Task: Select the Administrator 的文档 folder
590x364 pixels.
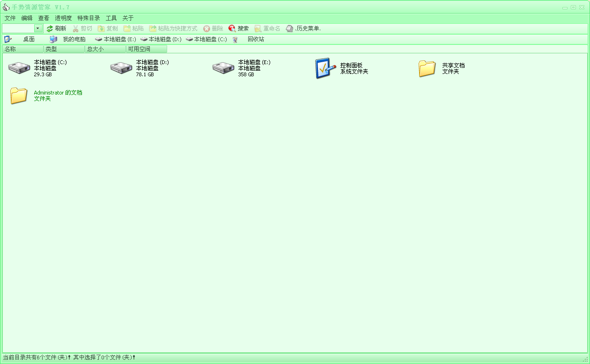Action: (x=46, y=95)
